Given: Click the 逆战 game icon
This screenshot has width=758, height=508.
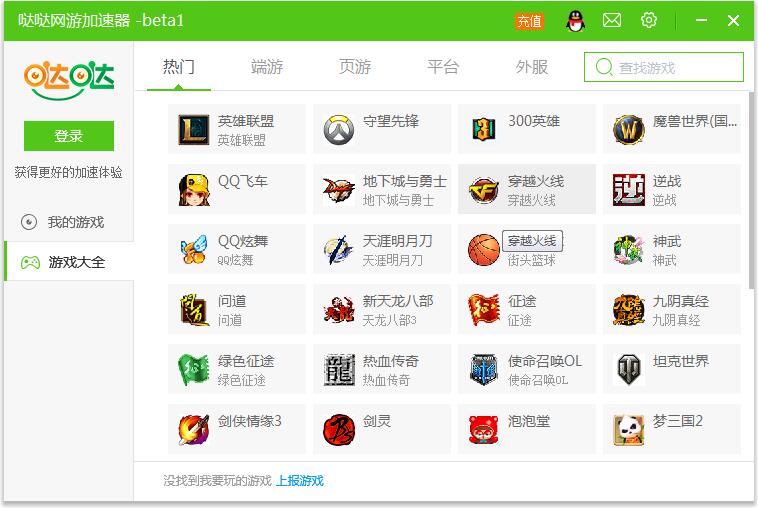Looking at the screenshot, I should point(629,189).
